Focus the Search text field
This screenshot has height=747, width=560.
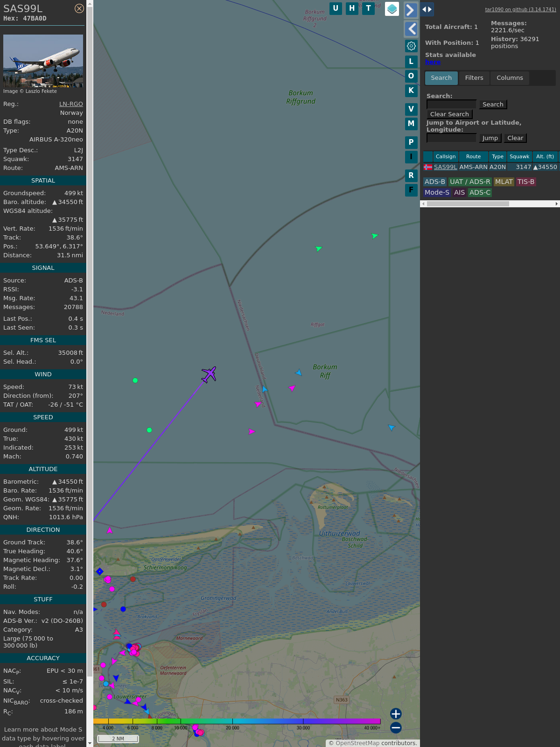coord(451,105)
